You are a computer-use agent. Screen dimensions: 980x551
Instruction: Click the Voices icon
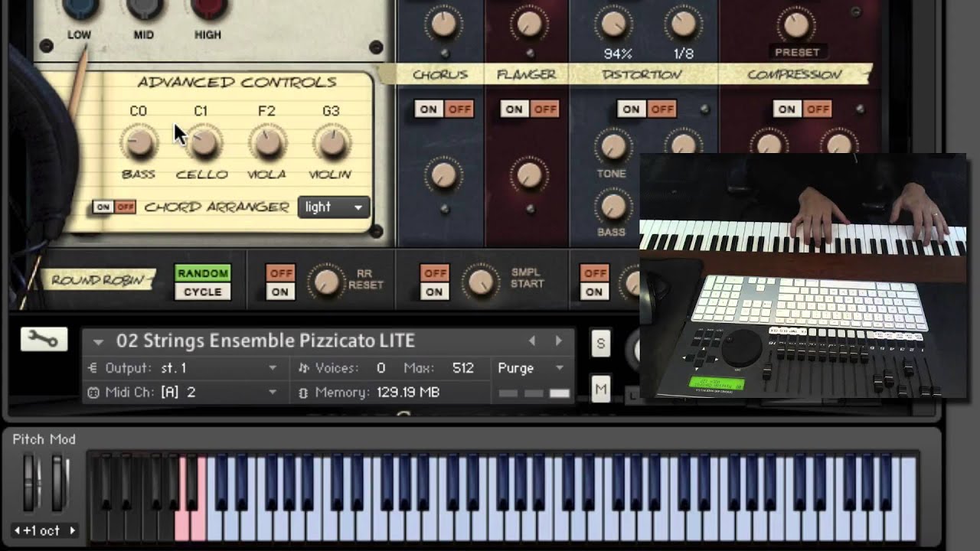pyautogui.click(x=303, y=368)
